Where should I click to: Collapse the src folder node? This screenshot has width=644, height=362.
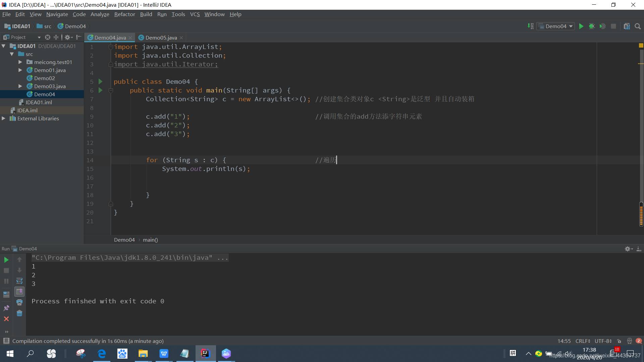point(12,54)
